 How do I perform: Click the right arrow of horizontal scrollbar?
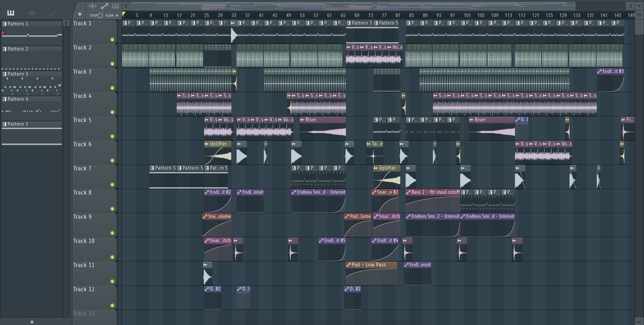(630, 6)
